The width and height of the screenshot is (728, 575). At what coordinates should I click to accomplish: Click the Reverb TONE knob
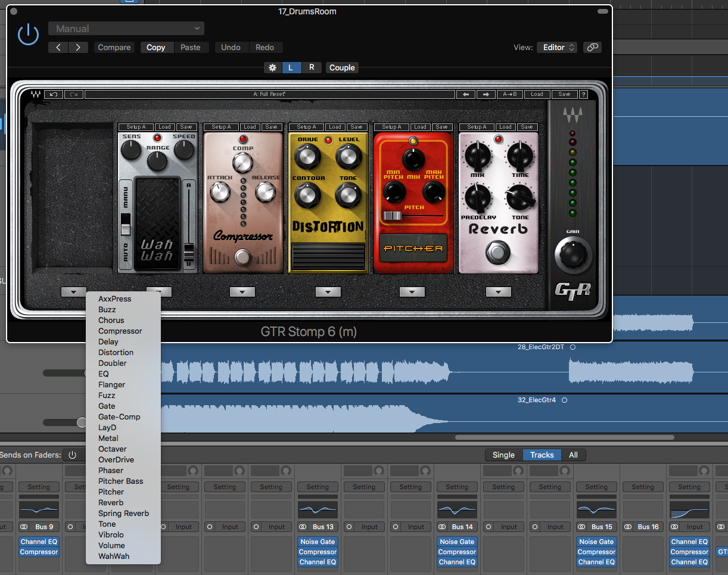click(x=520, y=198)
